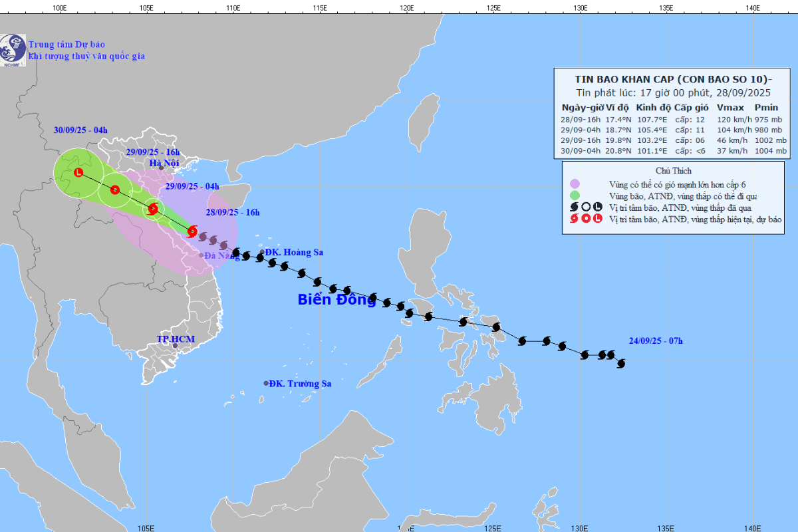Select the easternmost black storm track icon

[621, 363]
